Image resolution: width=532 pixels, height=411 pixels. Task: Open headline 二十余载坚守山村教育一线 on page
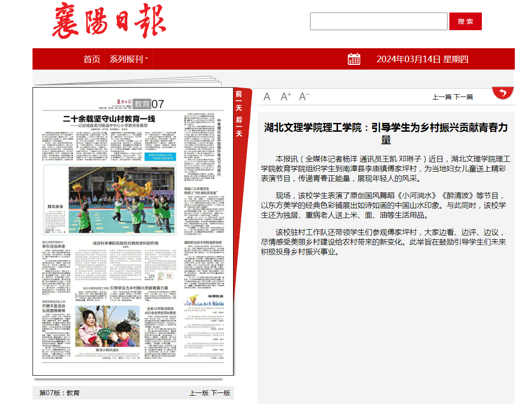tap(109, 119)
